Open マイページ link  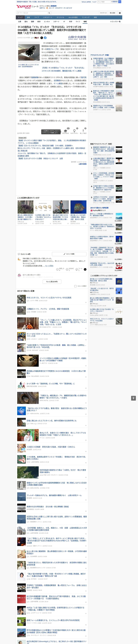[103, 13]
